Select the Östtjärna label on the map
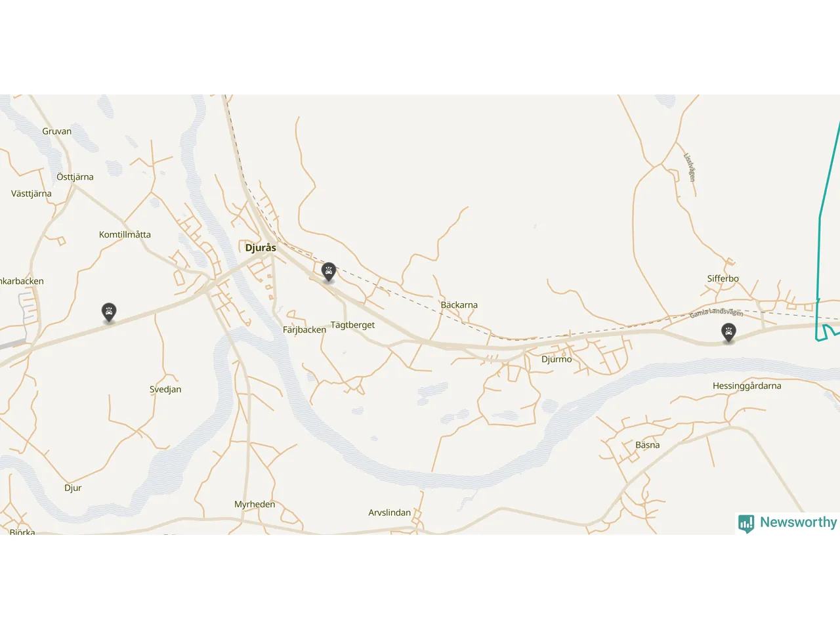This screenshot has width=840, height=630. 75,177
